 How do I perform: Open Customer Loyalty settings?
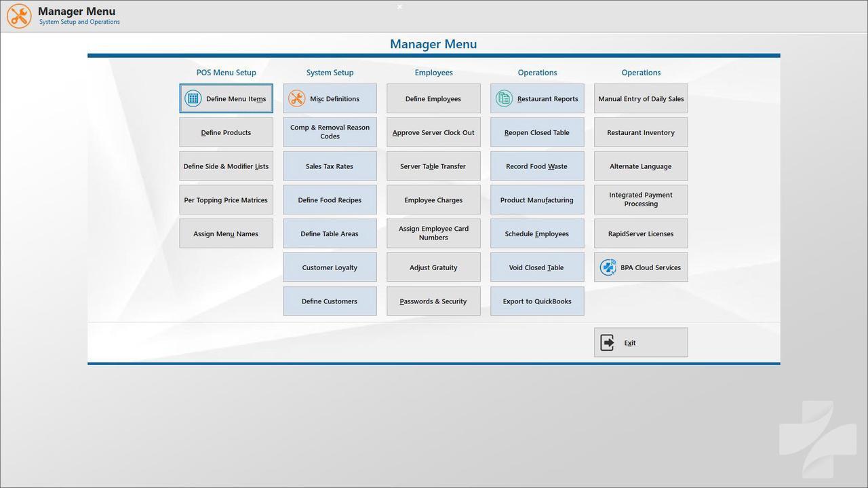(x=330, y=267)
